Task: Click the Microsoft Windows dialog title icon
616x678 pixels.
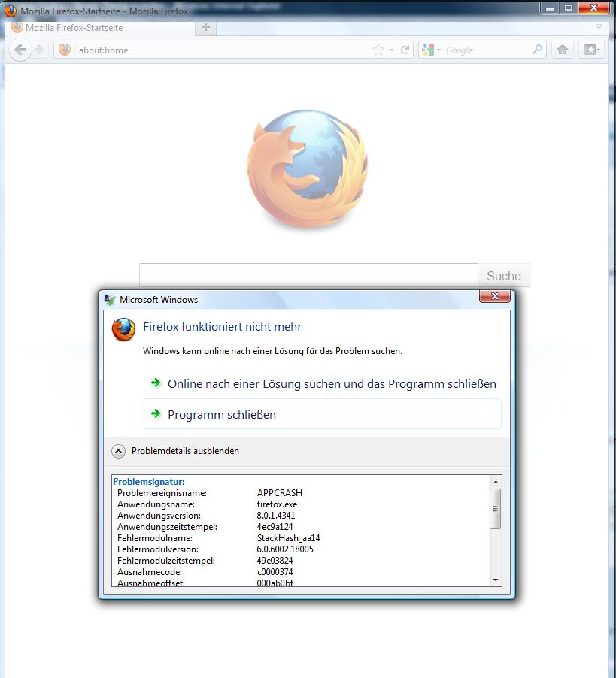Action: click(110, 299)
